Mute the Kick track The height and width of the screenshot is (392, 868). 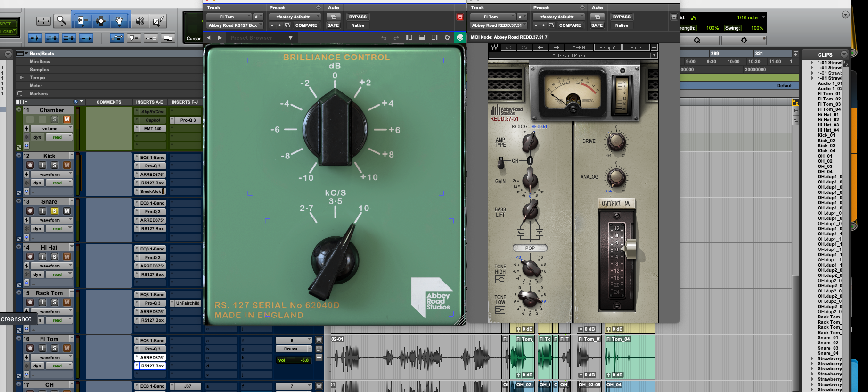67,165
